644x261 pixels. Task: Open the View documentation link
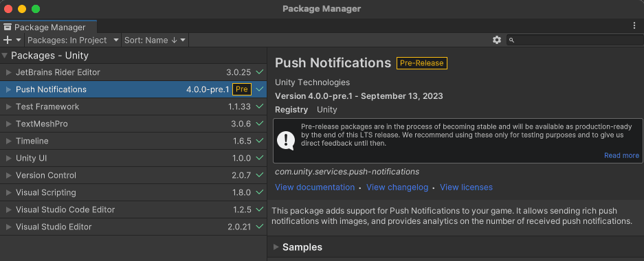(315, 187)
